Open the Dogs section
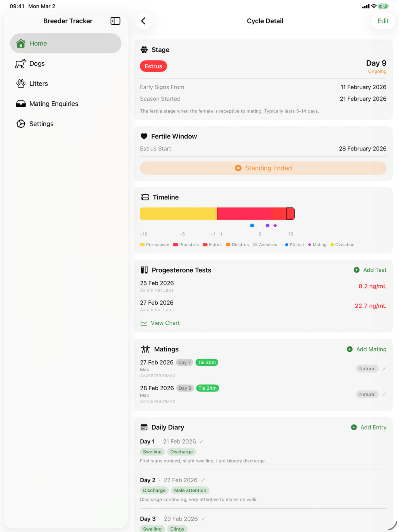Screen dimensions: 399x532 (37, 64)
